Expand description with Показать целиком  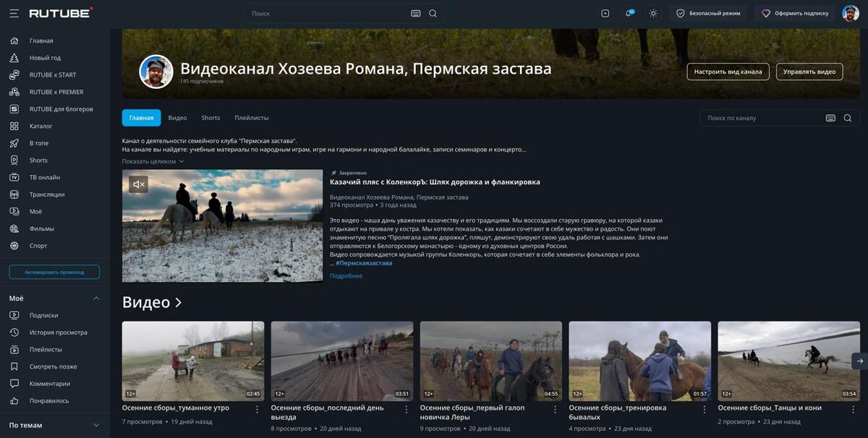[x=153, y=161]
